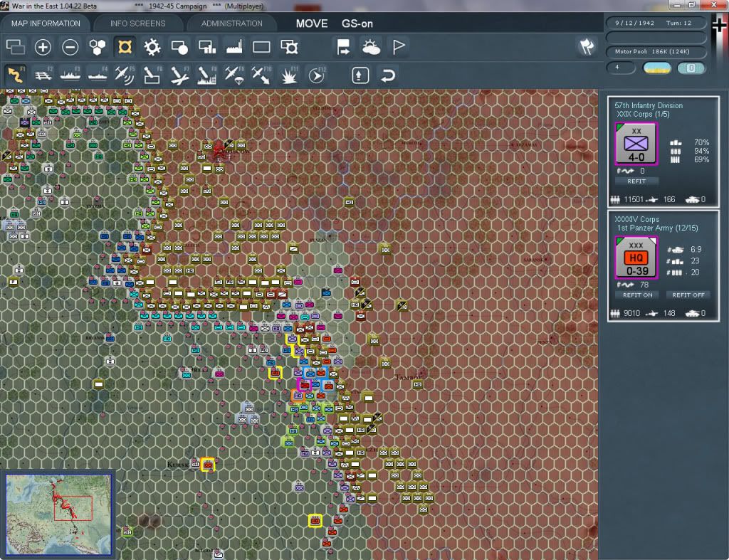Select Rail move mode F2 icon
729x560 pixels.
coord(43,75)
